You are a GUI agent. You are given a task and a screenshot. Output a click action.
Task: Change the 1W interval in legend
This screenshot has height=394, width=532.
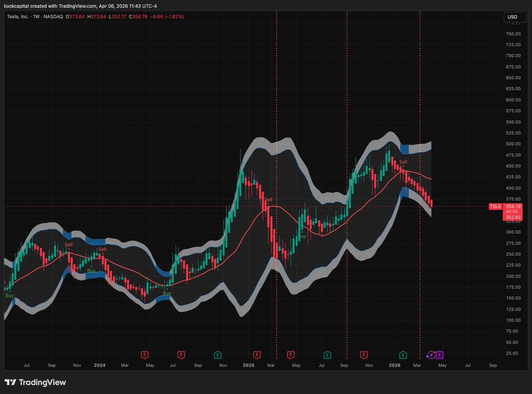36,16
